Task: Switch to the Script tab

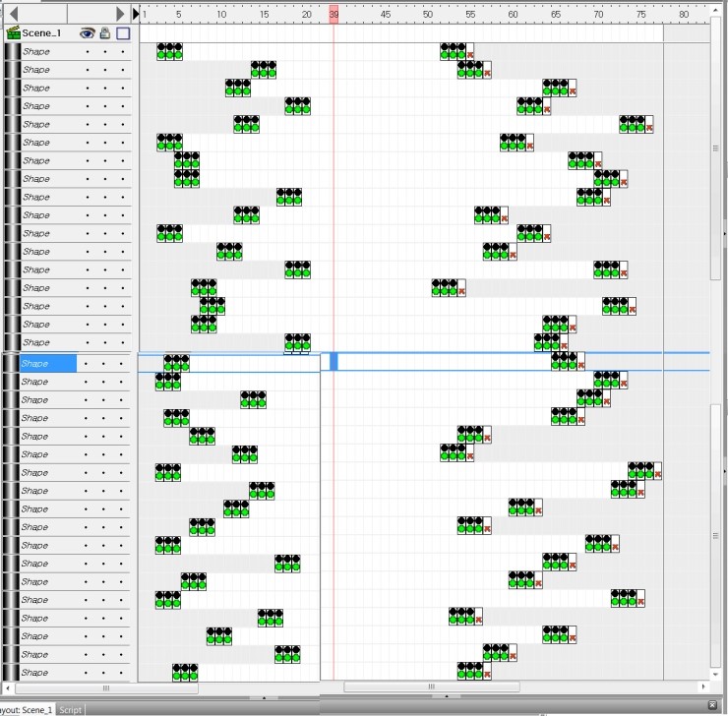Action: (x=70, y=709)
